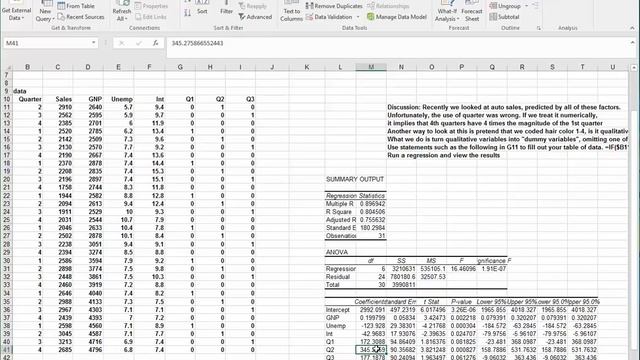Click Reapply filter
Image resolution: width=640 pixels, height=360 pixels.
253,6
